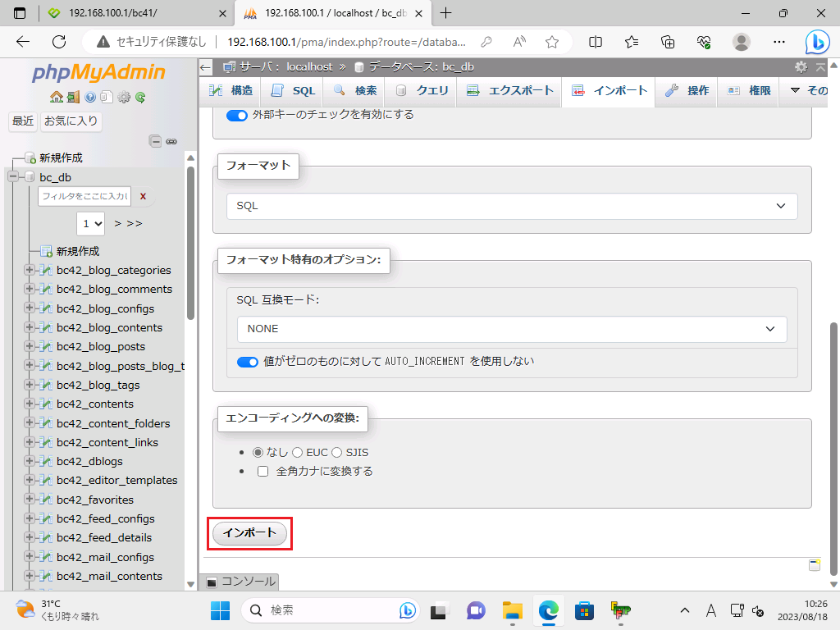Check the 全角カナに変換する checkbox
This screenshot has width=840, height=630.
[263, 472]
